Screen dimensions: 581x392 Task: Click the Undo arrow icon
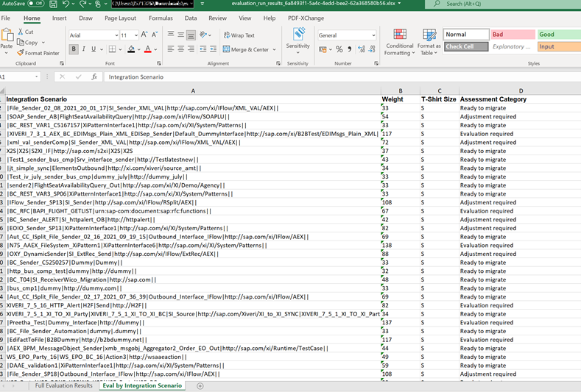click(x=66, y=4)
